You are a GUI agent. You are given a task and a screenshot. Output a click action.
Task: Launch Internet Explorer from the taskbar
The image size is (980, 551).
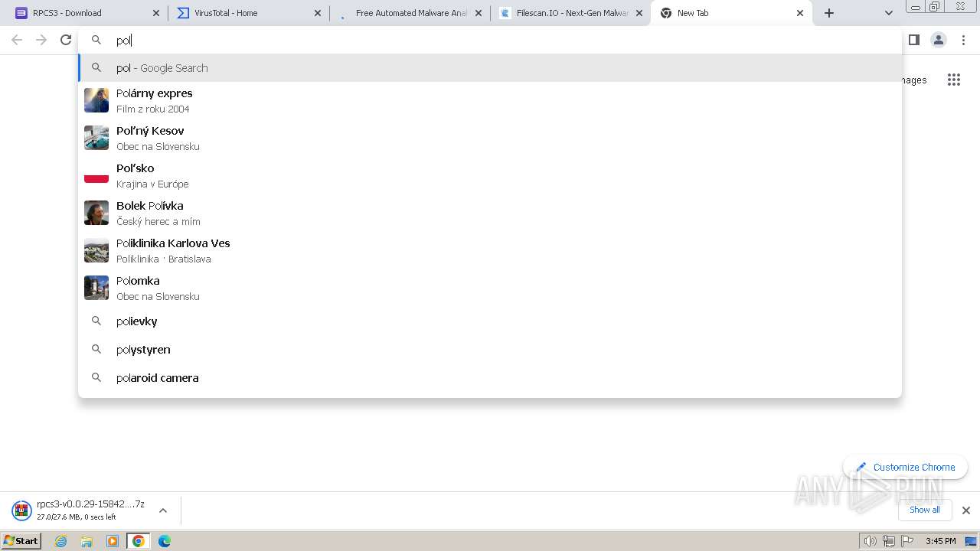pos(60,541)
